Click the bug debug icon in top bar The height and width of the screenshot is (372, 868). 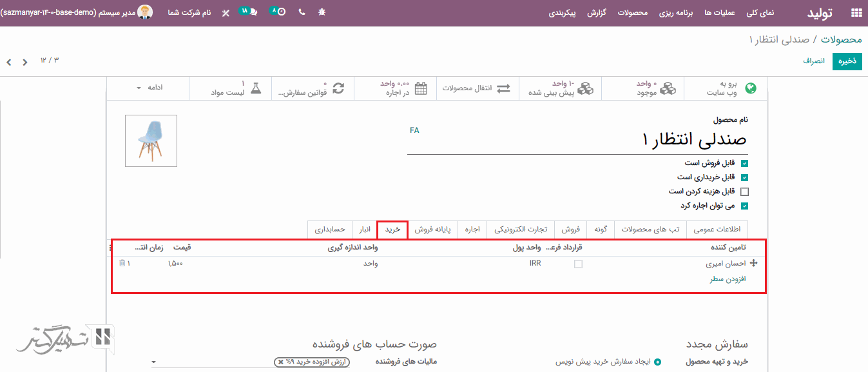click(x=322, y=12)
